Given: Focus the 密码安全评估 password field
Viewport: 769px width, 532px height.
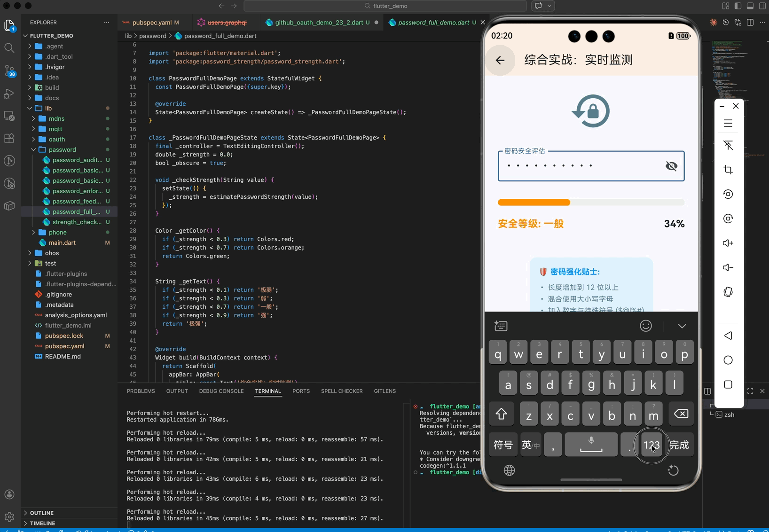Looking at the screenshot, I should tap(591, 166).
